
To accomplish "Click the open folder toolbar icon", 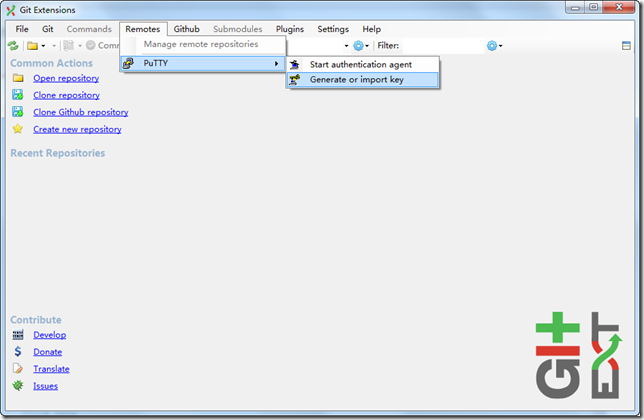I will (32, 46).
